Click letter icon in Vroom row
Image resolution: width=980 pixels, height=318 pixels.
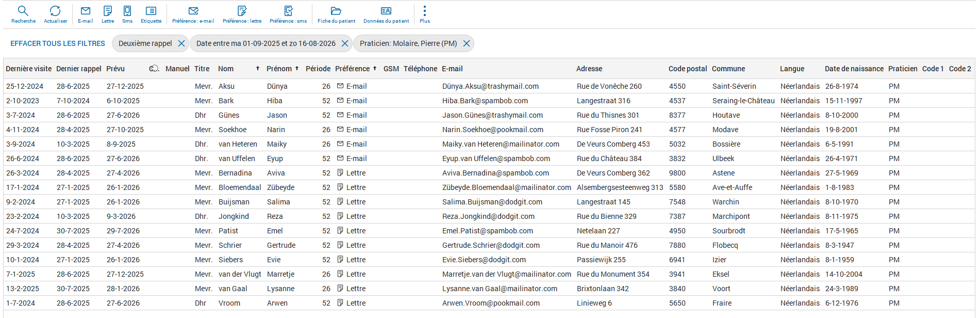(x=340, y=303)
